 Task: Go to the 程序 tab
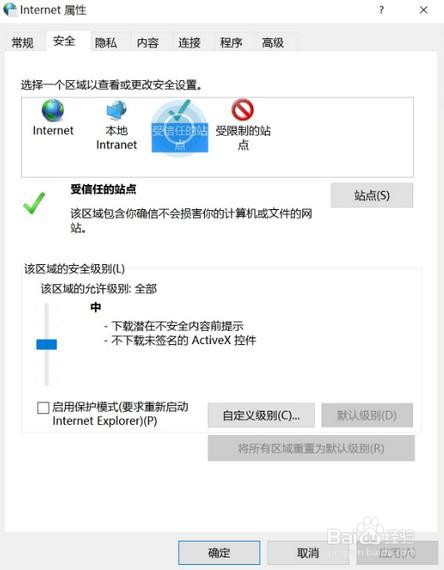click(x=231, y=43)
